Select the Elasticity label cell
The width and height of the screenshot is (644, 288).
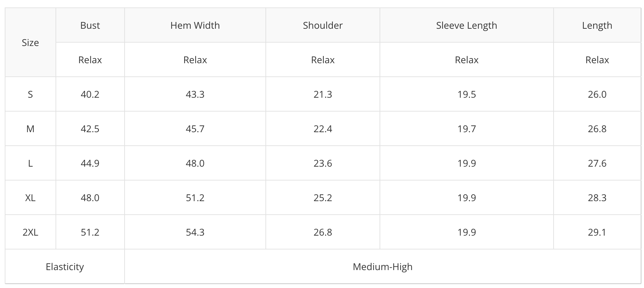(65, 267)
